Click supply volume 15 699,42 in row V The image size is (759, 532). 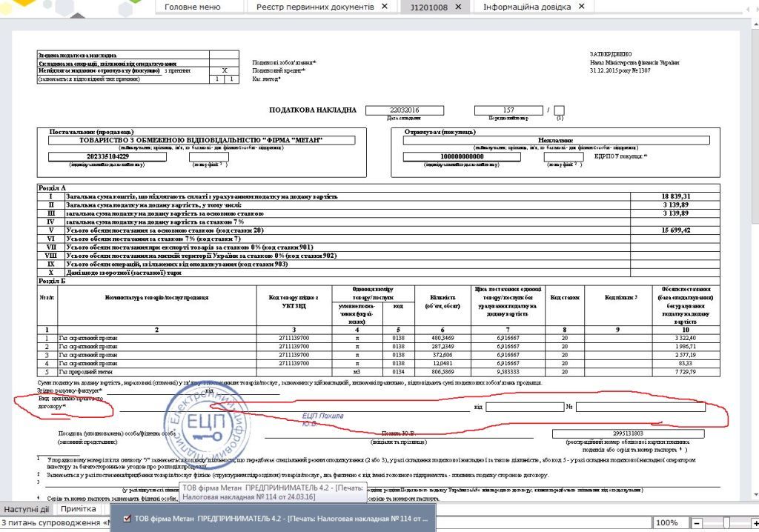pyautogui.click(x=675, y=230)
